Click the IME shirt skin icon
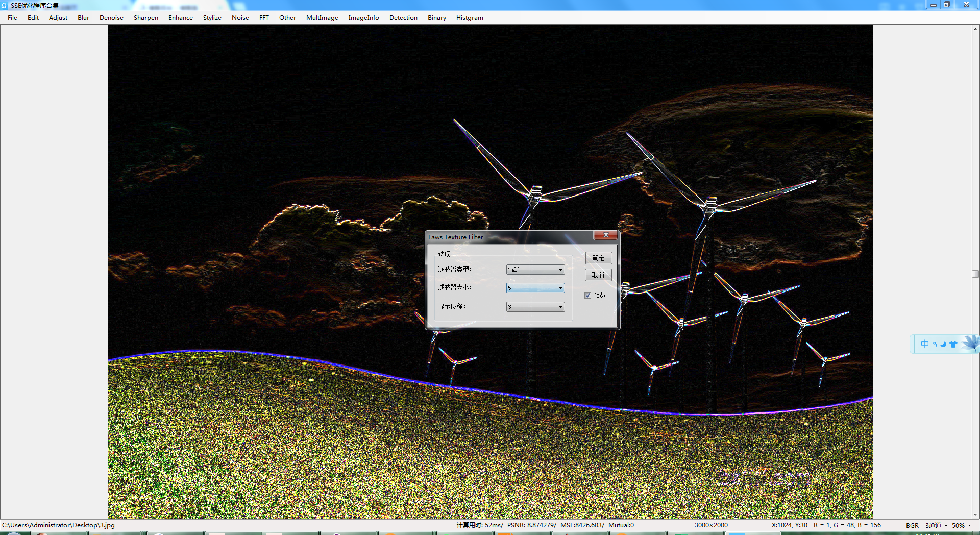This screenshot has width=980, height=535. pos(953,344)
